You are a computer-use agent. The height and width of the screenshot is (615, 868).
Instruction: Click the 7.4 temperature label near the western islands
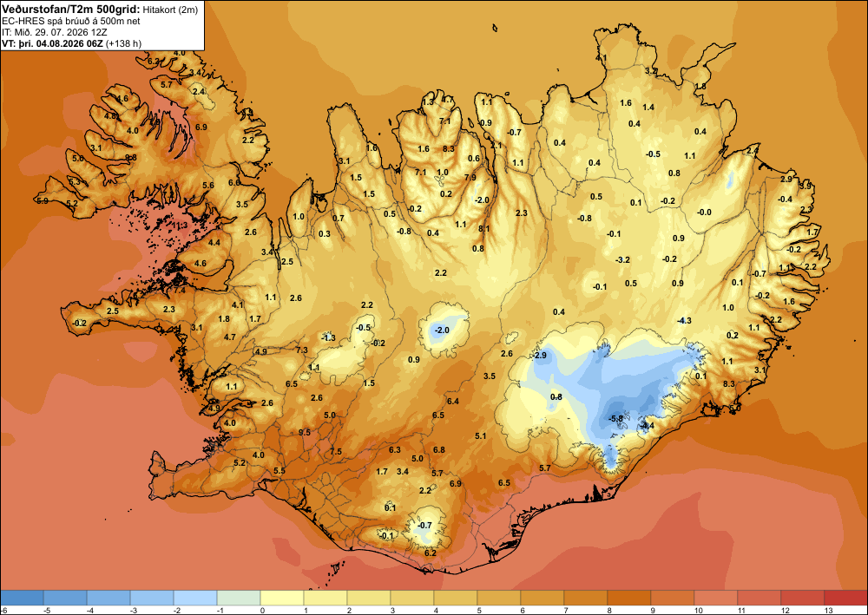coord(180,290)
